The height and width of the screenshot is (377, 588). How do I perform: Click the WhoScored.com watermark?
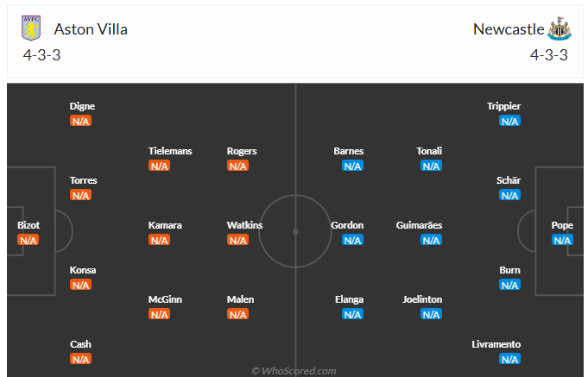click(x=294, y=371)
